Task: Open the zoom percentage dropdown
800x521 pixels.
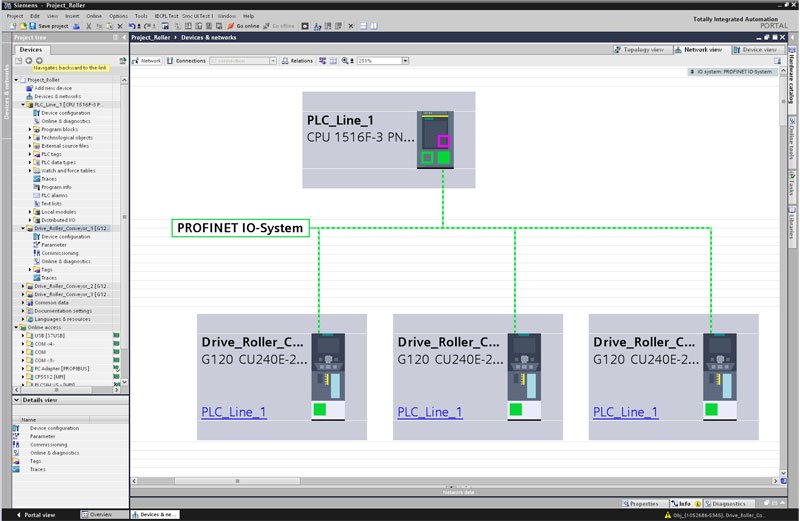Action: click(x=405, y=61)
